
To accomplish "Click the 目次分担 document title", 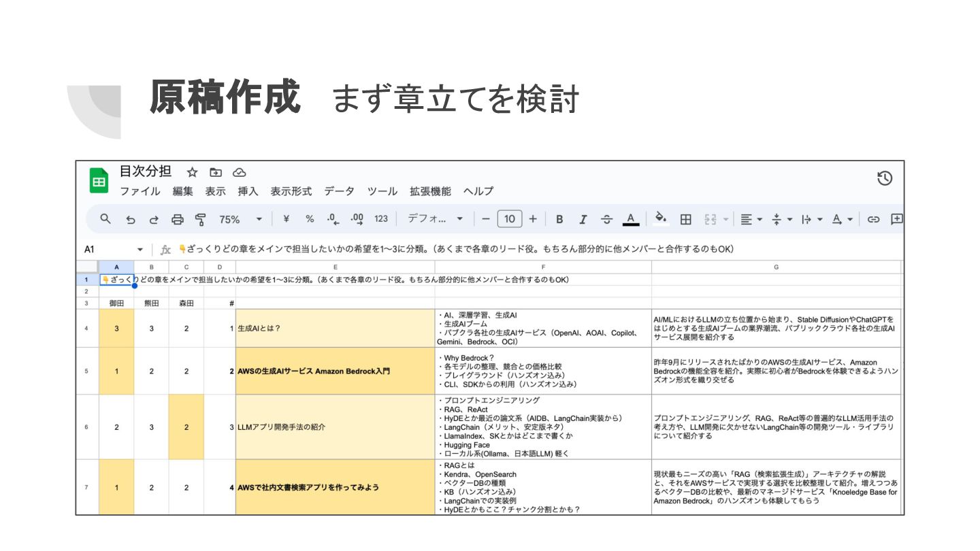I will [145, 172].
